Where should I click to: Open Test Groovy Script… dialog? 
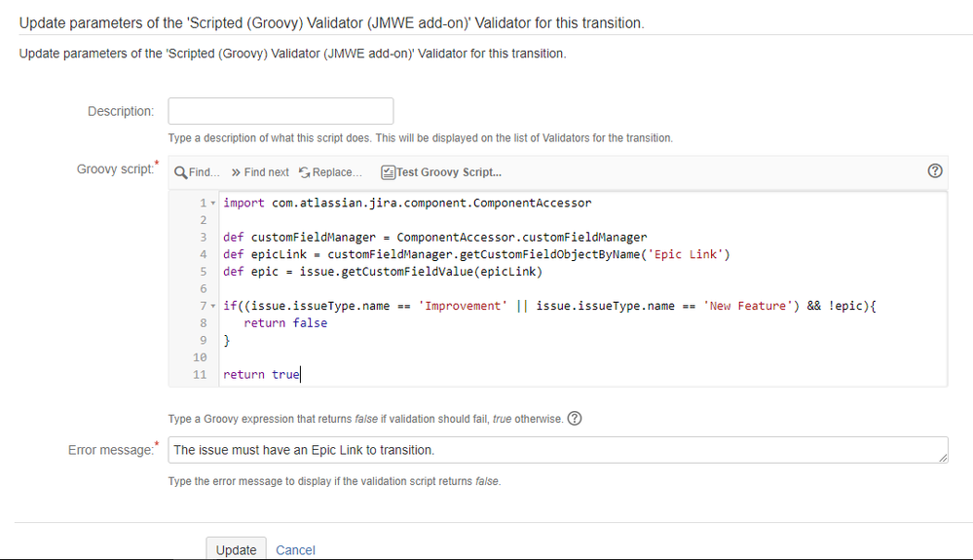[x=441, y=172]
